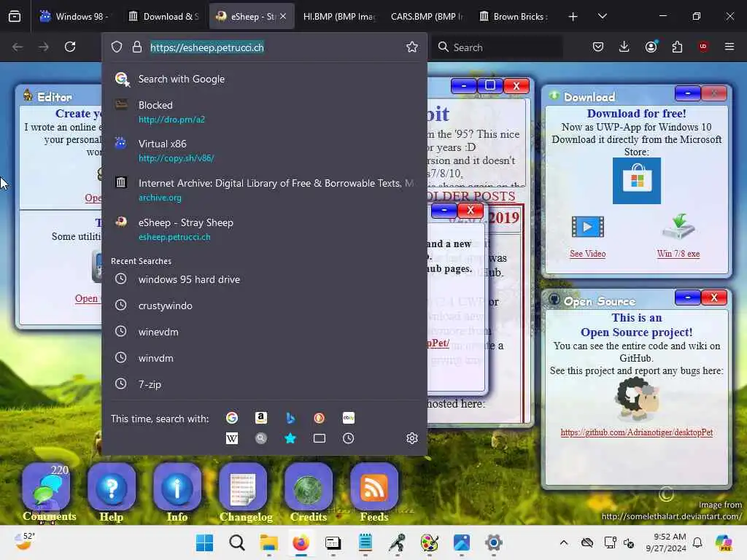
Task: Switch to the HI.BMP image tab
Action: coord(338,16)
